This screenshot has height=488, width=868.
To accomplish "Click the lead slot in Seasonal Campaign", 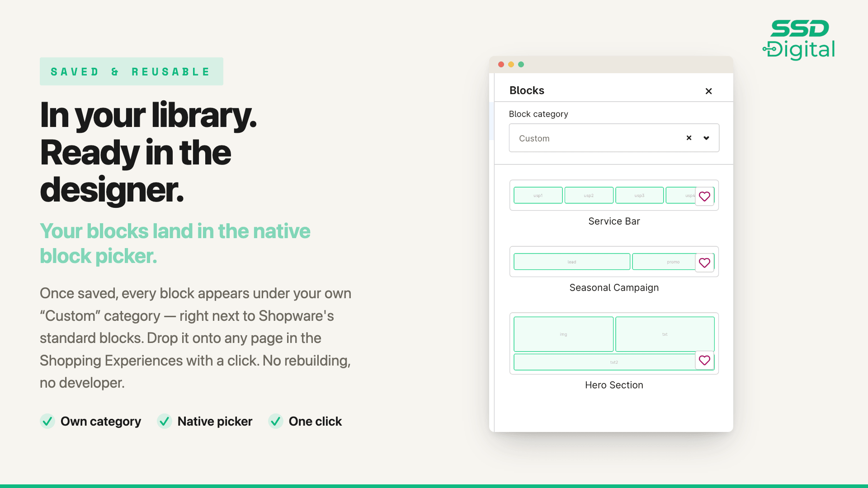I will tap(572, 262).
